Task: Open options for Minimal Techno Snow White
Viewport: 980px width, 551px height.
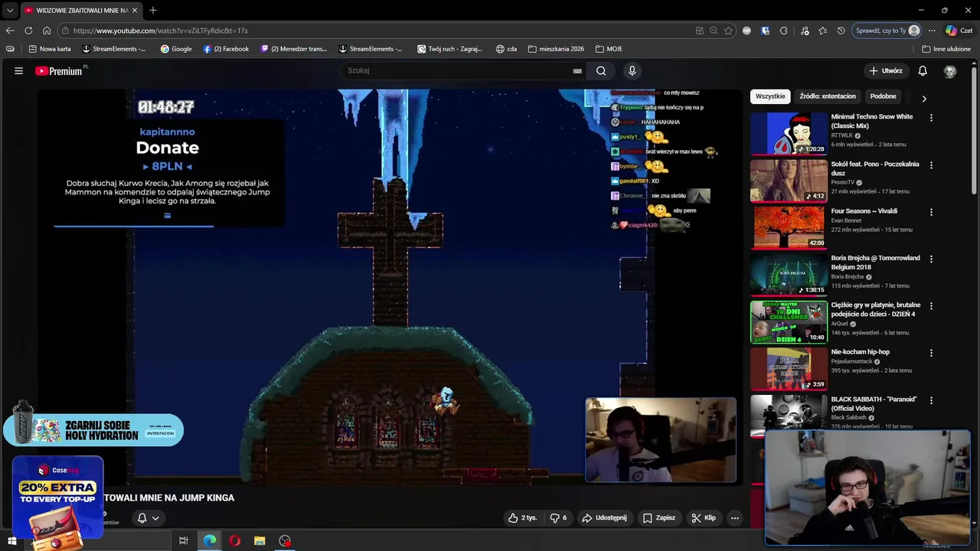Action: click(x=931, y=118)
